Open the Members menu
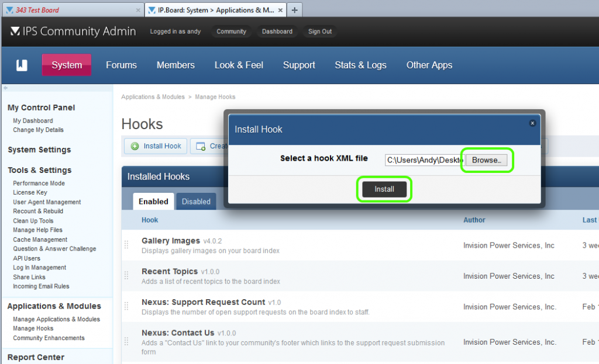Image resolution: width=599 pixels, height=364 pixels. [175, 65]
